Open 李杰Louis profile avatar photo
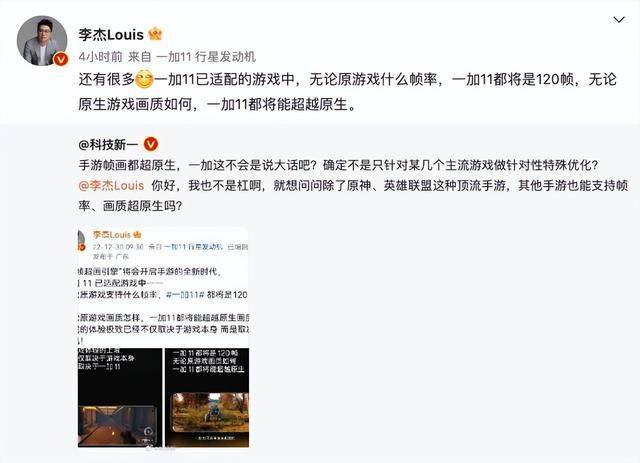The image size is (640, 463). (x=42, y=40)
